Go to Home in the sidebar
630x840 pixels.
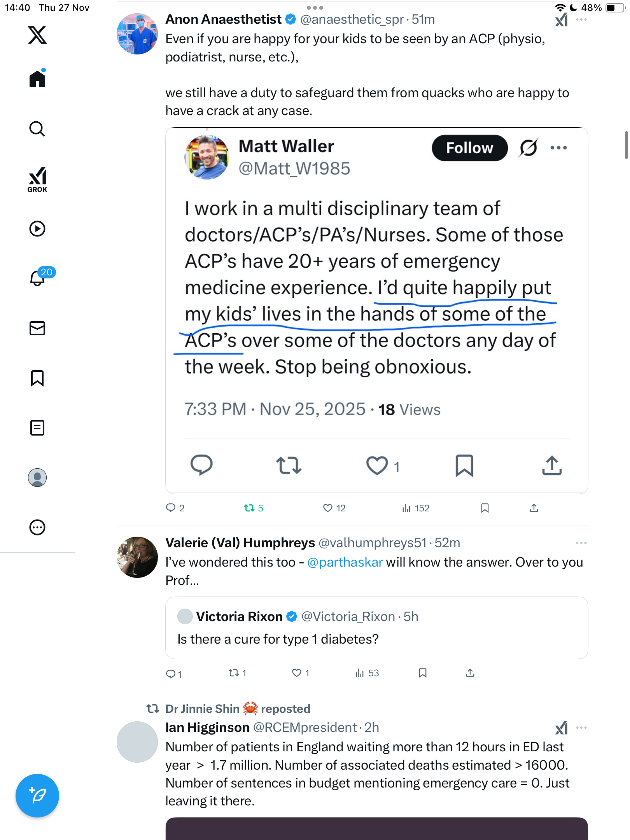[37, 79]
